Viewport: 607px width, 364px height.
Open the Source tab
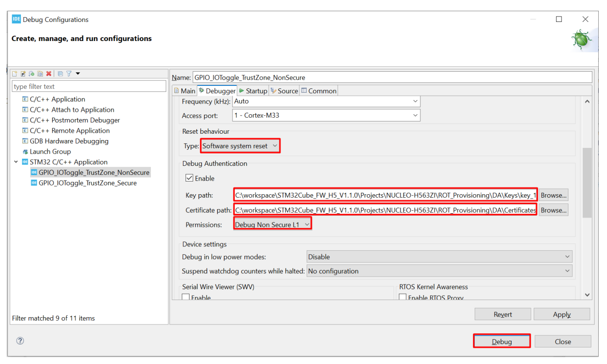coord(284,91)
